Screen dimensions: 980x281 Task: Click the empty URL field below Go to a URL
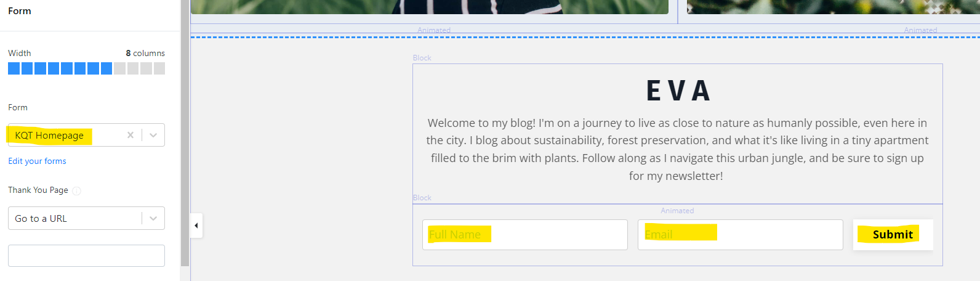point(86,256)
